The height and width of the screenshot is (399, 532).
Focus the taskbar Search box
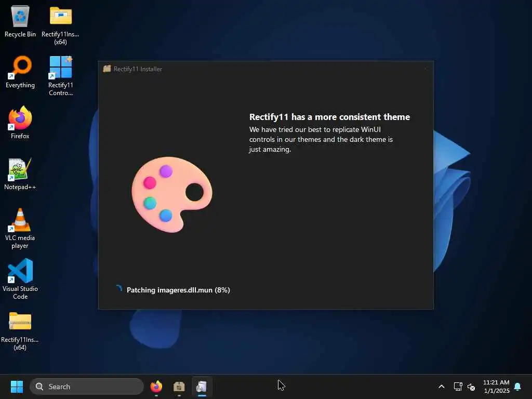87,387
